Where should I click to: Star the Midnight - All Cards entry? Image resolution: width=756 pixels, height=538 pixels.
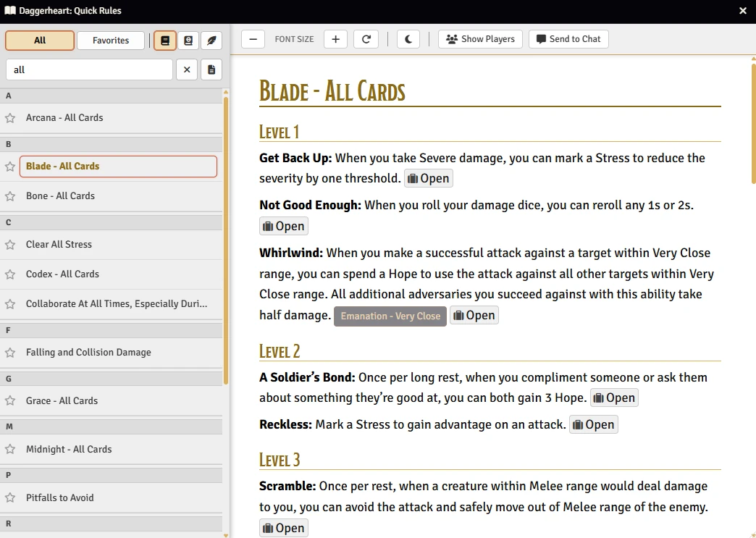click(x=10, y=449)
